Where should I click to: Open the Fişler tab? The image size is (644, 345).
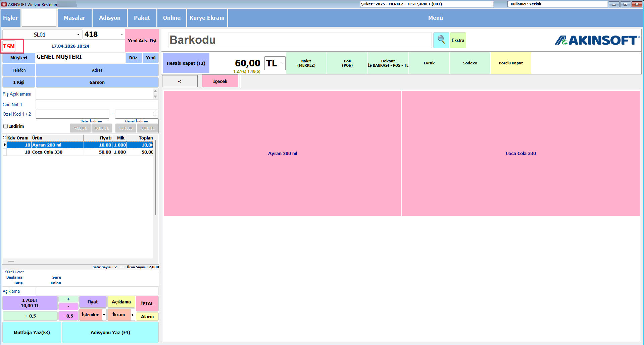pyautogui.click(x=10, y=18)
